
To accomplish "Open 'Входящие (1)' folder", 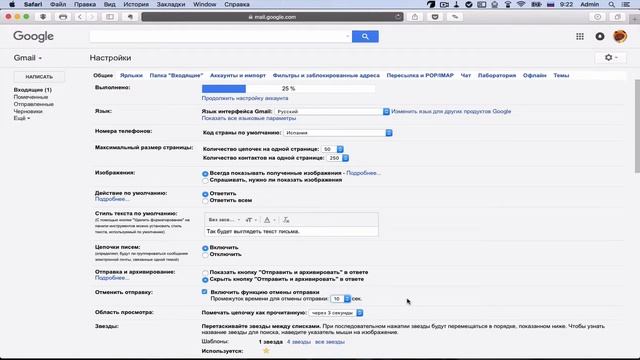I will click(33, 90).
